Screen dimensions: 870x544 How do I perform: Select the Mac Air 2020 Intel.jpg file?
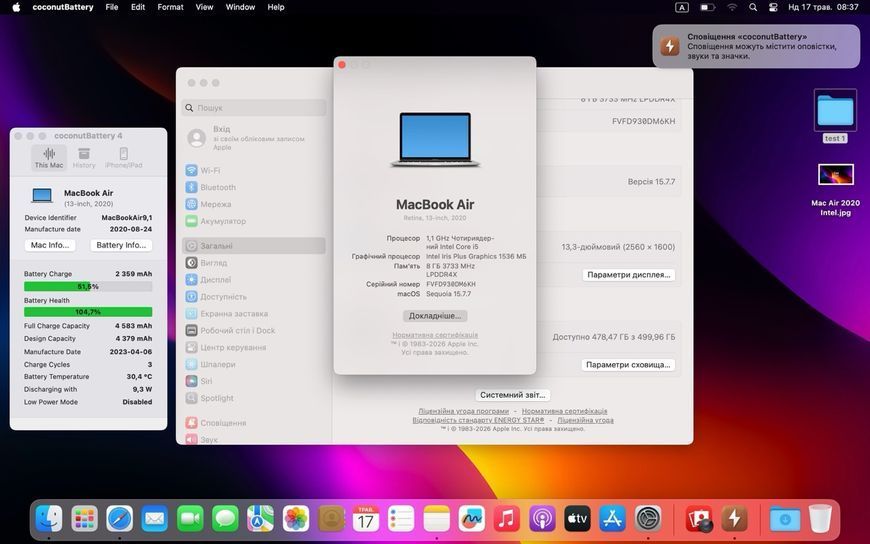coord(836,189)
